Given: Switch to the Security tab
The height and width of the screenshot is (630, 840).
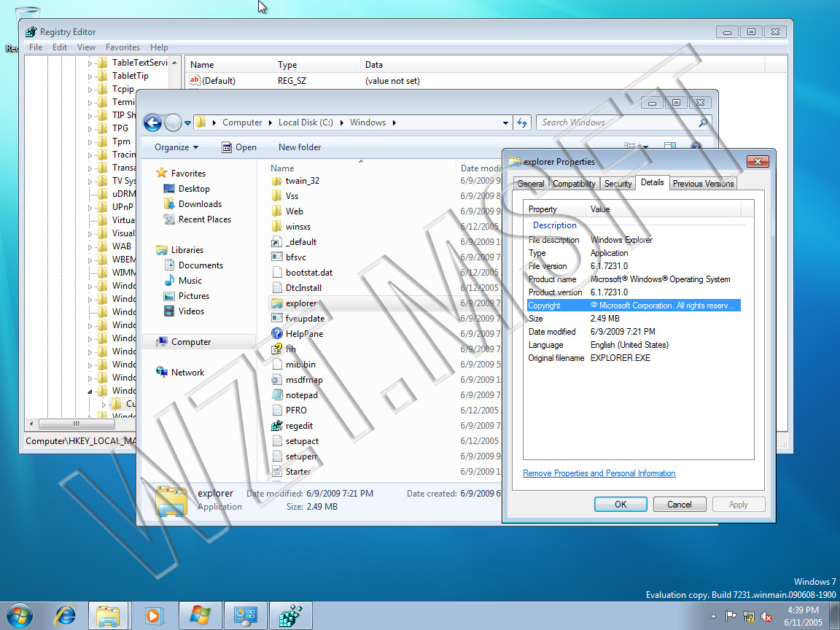Looking at the screenshot, I should click(618, 184).
